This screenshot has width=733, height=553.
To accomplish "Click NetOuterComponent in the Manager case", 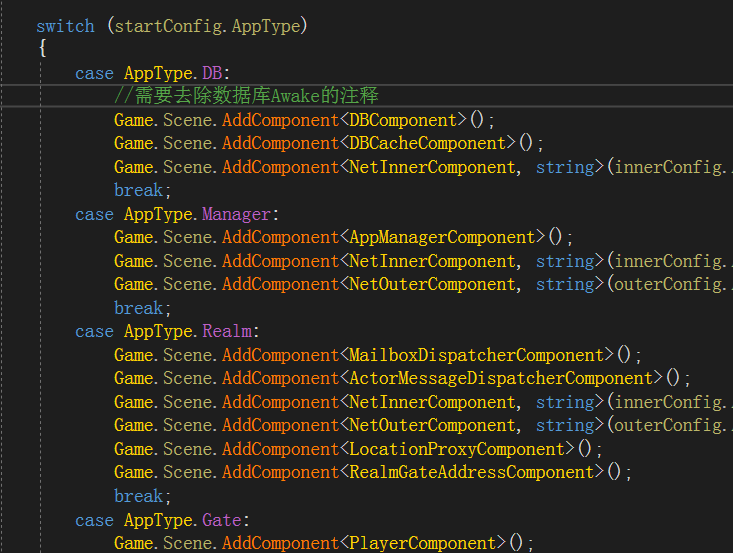I will coord(432,284).
